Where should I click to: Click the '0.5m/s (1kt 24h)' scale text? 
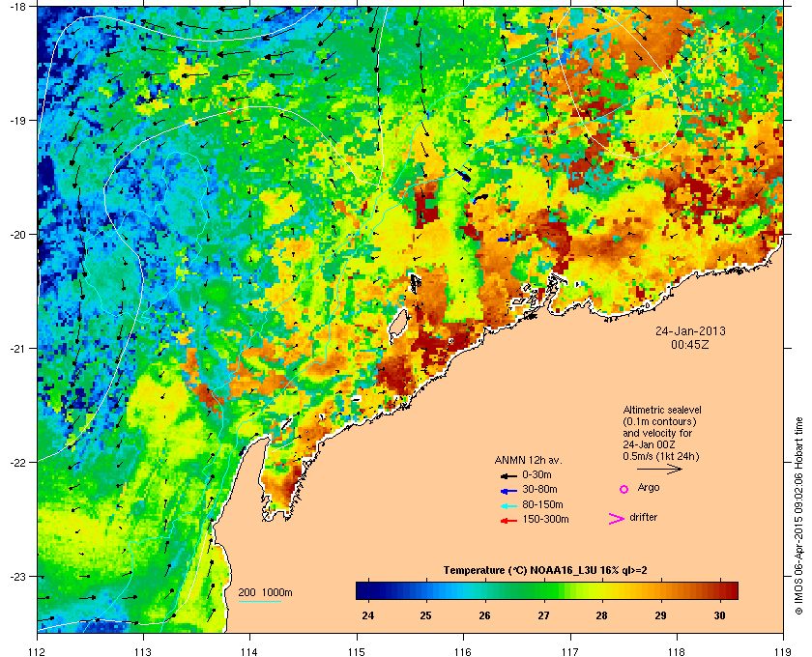pyautogui.click(x=661, y=456)
